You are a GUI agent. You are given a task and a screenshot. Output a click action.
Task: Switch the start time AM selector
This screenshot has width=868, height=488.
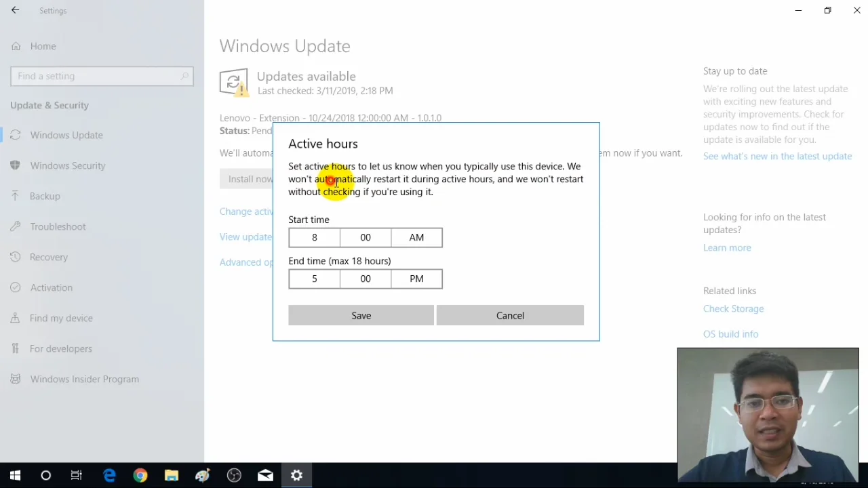[x=416, y=237]
